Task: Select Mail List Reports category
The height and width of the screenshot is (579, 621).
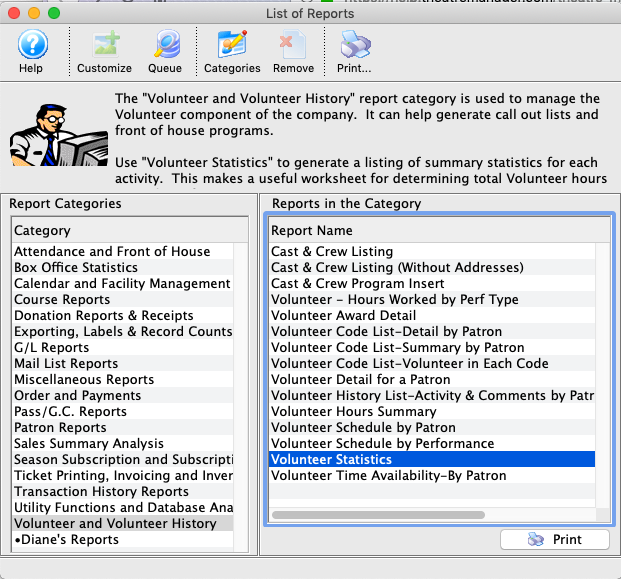Action: point(123,364)
